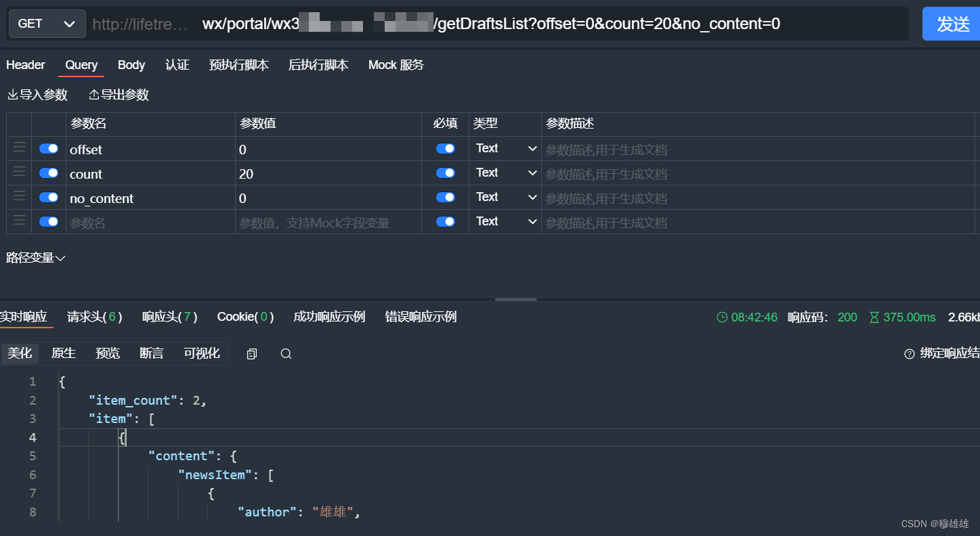Screen dimensions: 980x536
Task: Click the export parameters upload icon
Action: 94,95
